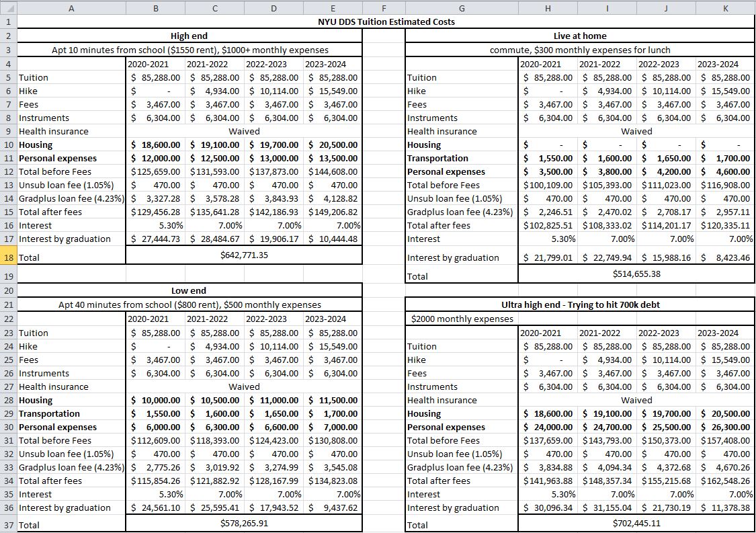Viewport: 756px width, 533px height.
Task: Click the row 1 header
Action: click(x=7, y=22)
